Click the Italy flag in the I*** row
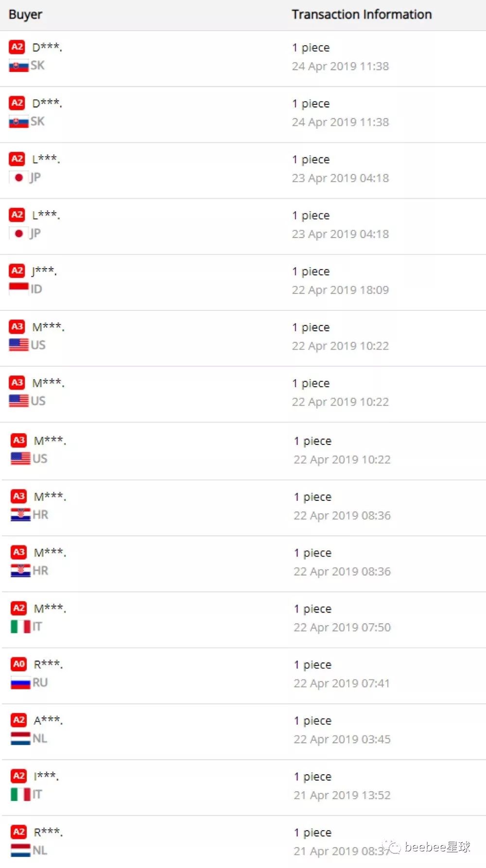Image resolution: width=486 pixels, height=868 pixels. click(20, 795)
